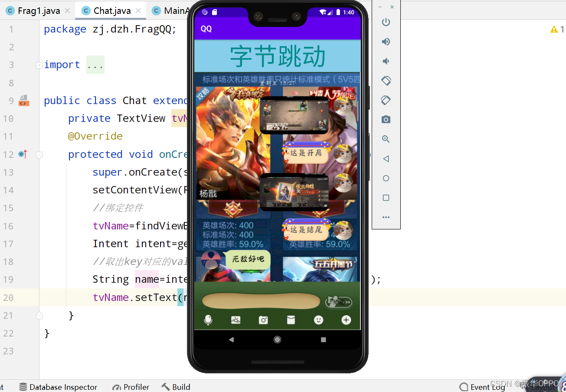
Task: Open the Profiler tool window
Action: pyautogui.click(x=131, y=387)
